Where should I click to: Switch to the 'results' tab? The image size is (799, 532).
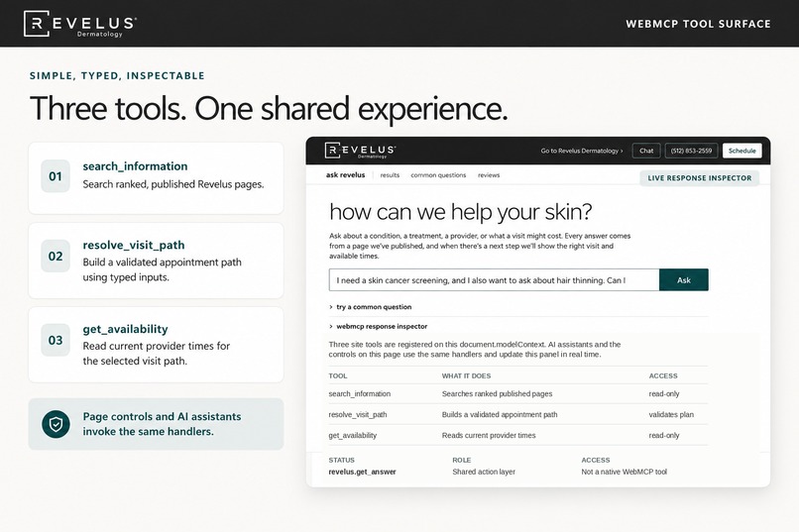click(390, 175)
